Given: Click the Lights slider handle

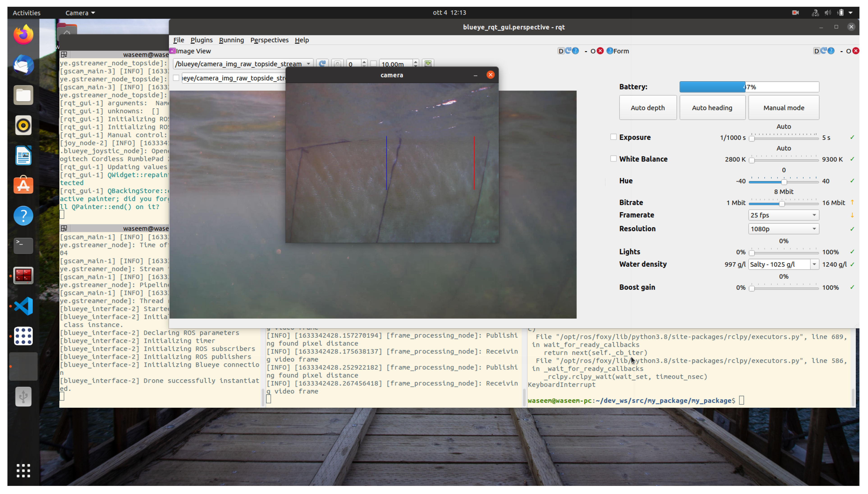Looking at the screenshot, I should tap(751, 253).
